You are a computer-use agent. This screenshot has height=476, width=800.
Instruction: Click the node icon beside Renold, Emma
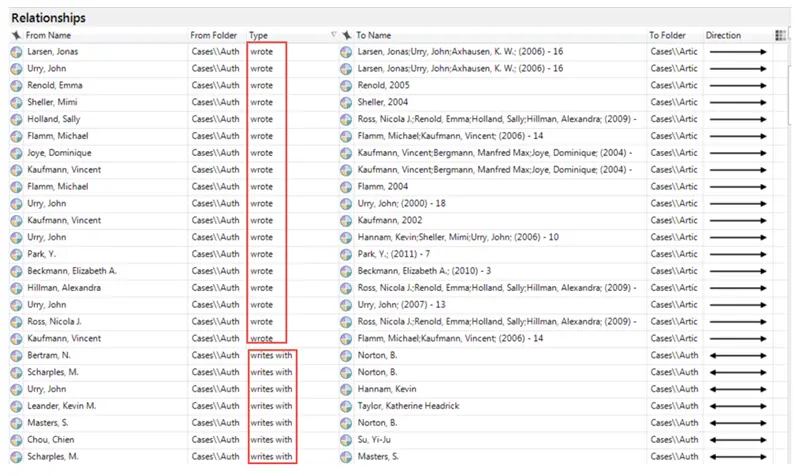tap(16, 86)
